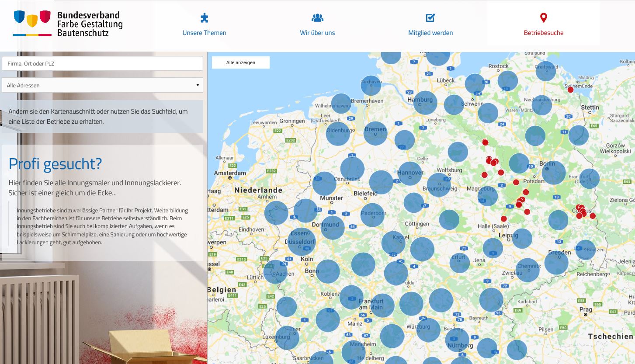Select the blue cluster over Greifswald

(546, 71)
